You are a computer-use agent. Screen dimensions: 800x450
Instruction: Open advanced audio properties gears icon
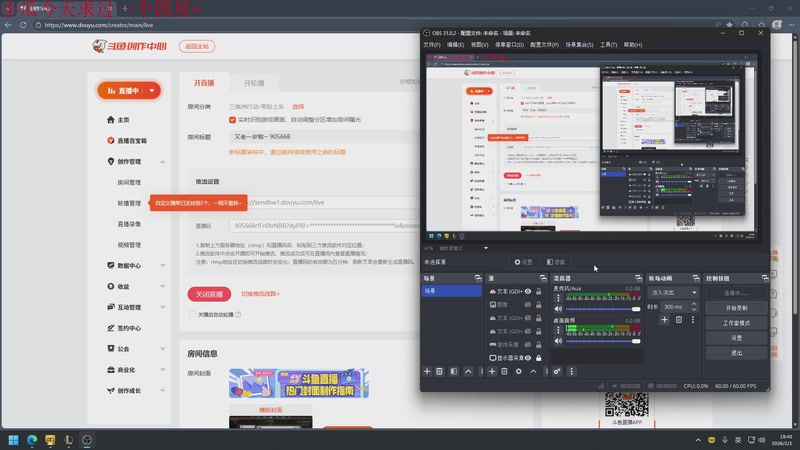[557, 371]
